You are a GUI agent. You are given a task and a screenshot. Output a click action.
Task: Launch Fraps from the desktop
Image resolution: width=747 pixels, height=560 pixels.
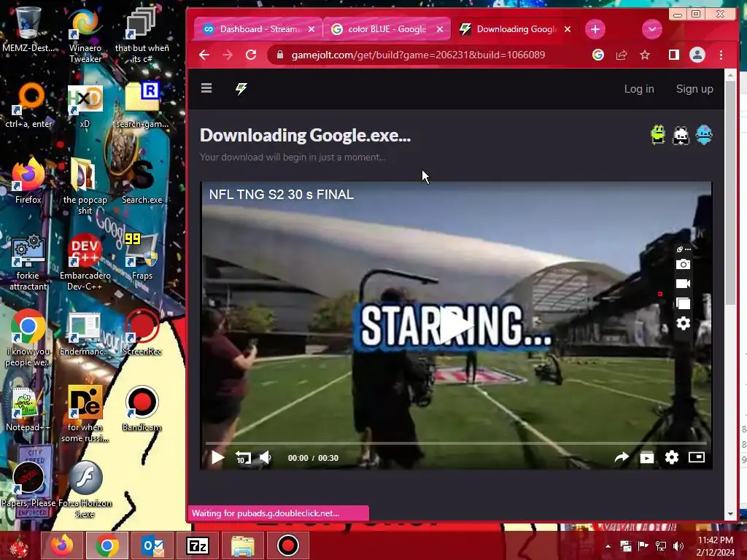[x=142, y=257]
